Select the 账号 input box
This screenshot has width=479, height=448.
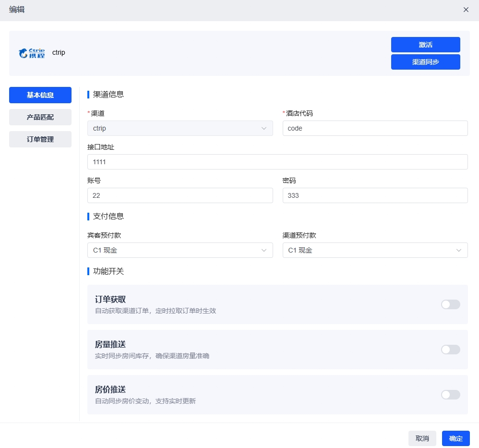point(180,195)
